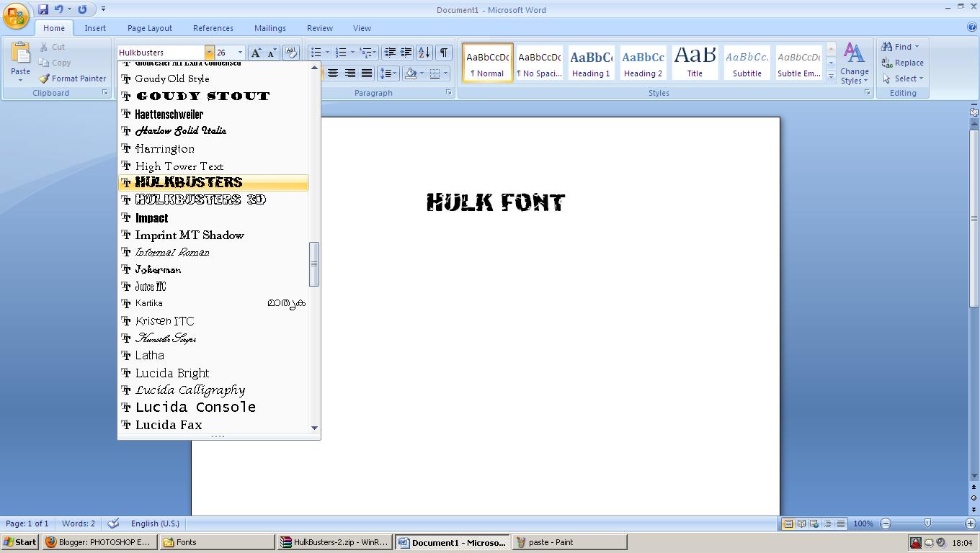Viewport: 980px width, 553px height.
Task: Switch to the View tab
Action: click(x=362, y=28)
